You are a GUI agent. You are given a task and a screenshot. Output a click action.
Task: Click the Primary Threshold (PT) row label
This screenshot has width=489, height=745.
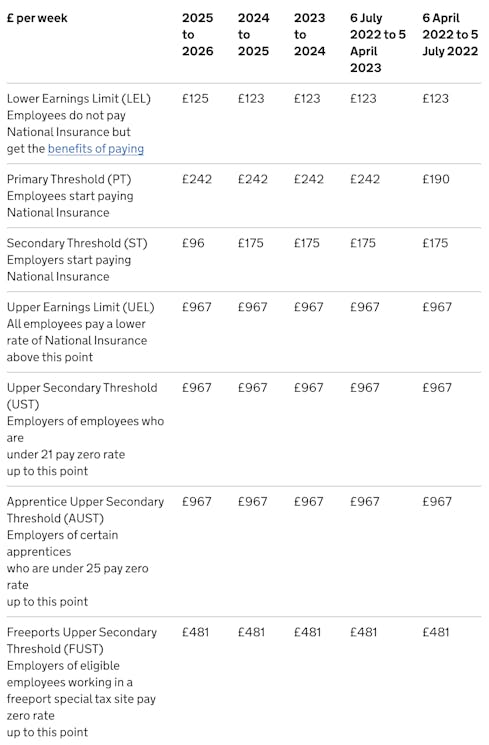69,180
